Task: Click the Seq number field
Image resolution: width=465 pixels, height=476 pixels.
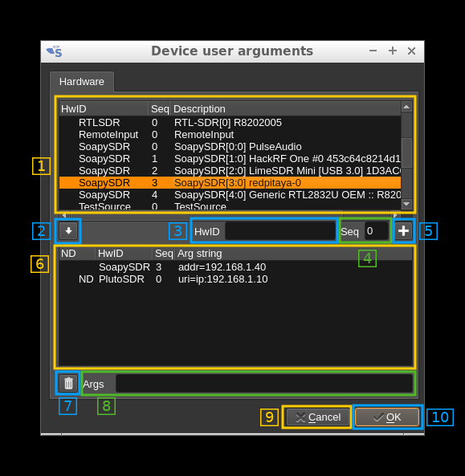Action: pyautogui.click(x=377, y=231)
